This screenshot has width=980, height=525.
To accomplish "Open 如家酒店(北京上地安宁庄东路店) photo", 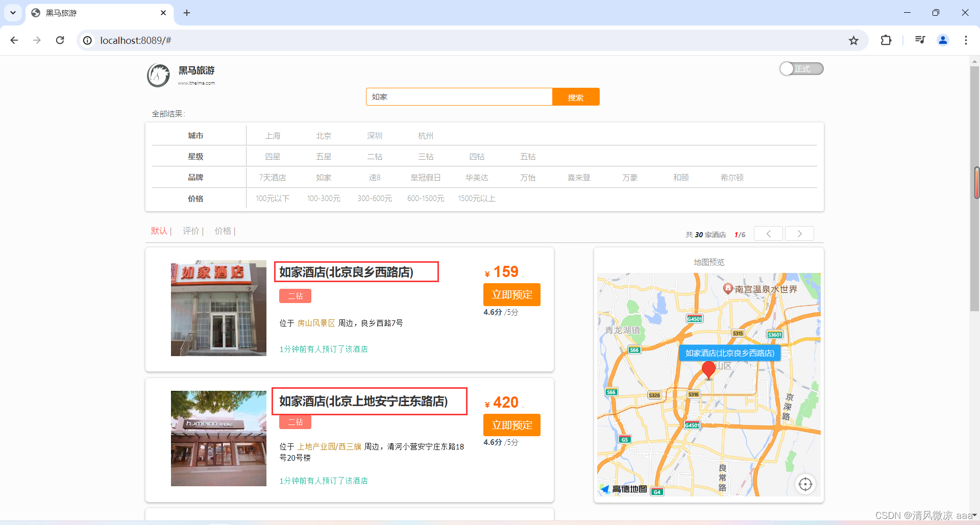I will (218, 438).
